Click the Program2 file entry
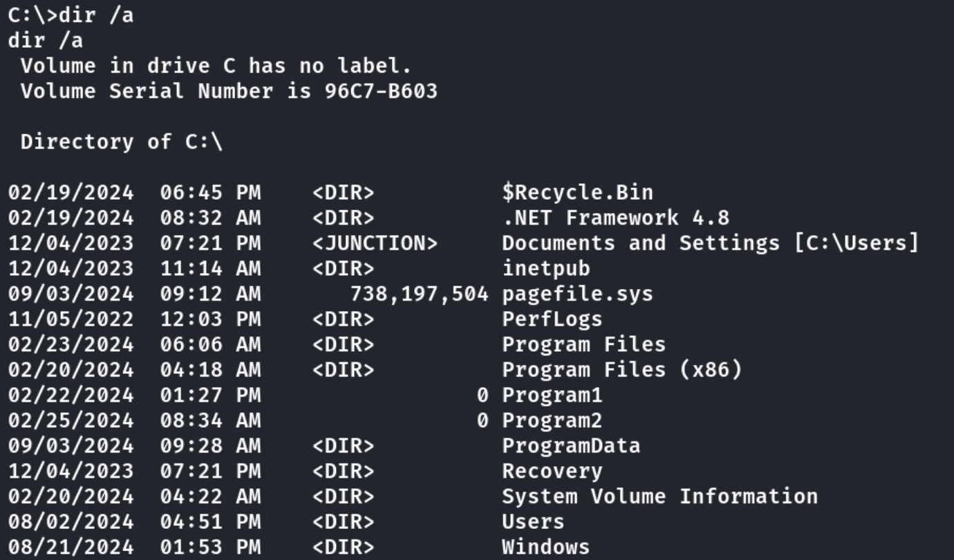The width and height of the screenshot is (954, 560). 552,420
